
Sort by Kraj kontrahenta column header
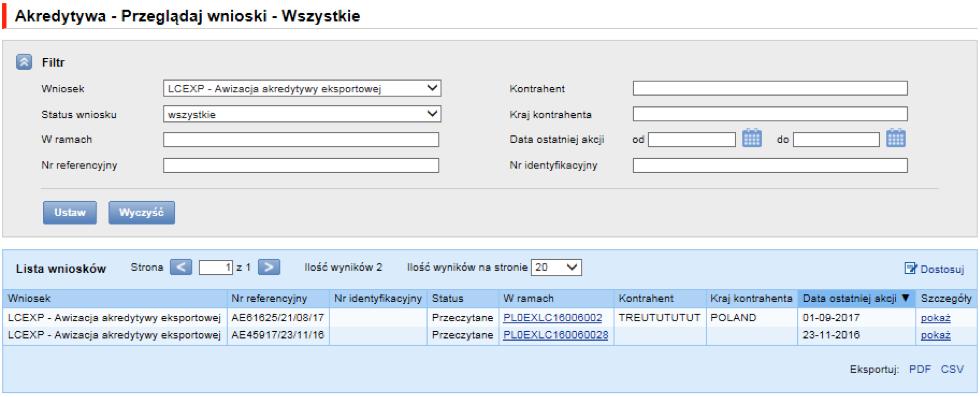point(752,298)
